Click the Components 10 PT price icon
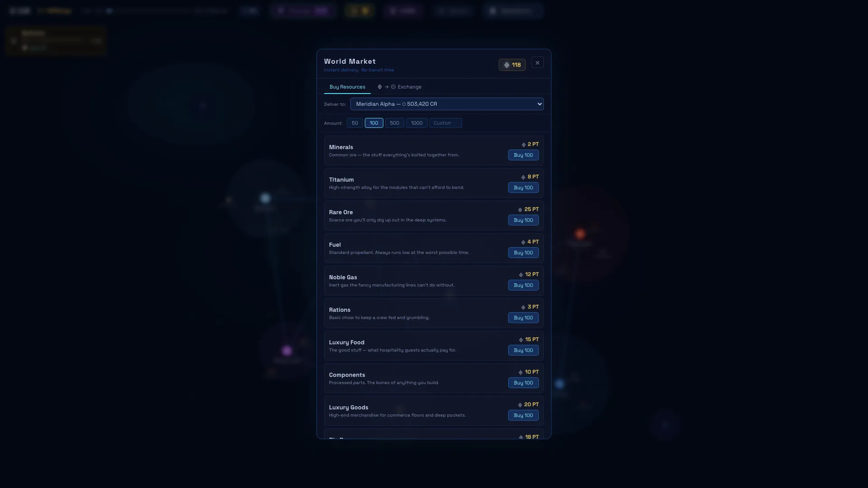Image resolution: width=868 pixels, height=488 pixels. coord(520,372)
